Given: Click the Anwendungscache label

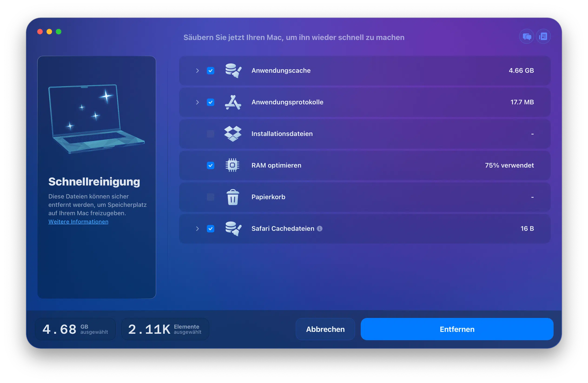Looking at the screenshot, I should 281,71.
